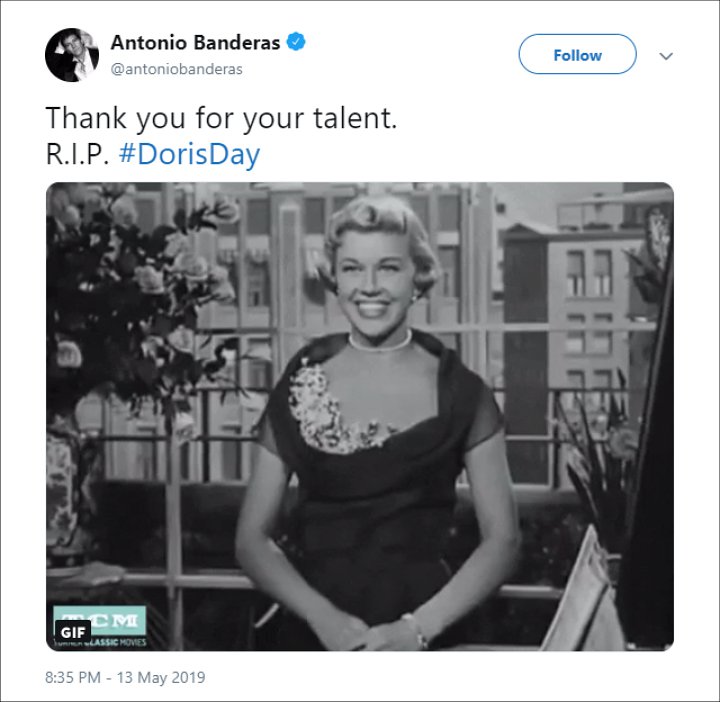Image resolution: width=720 pixels, height=702 pixels.
Task: Open the Antonio Banderas display name
Action: [x=195, y=43]
